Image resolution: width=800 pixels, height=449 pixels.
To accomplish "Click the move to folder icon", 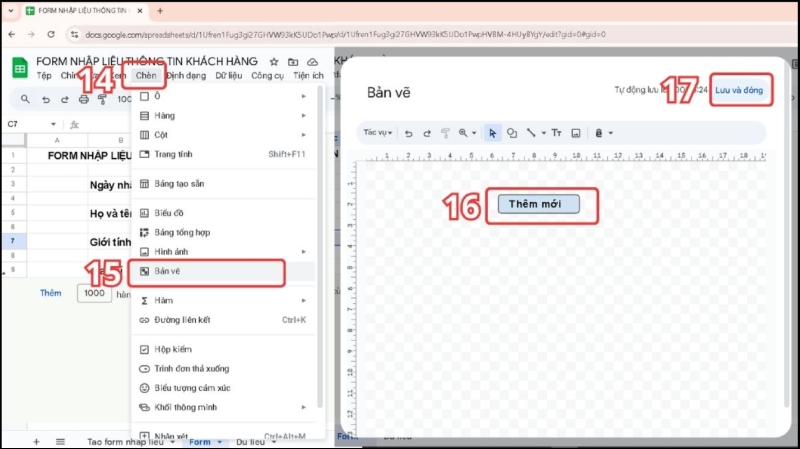I will 293,62.
